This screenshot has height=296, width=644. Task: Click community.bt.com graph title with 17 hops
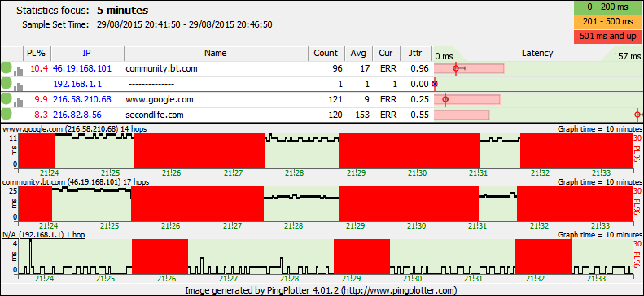pos(76,181)
